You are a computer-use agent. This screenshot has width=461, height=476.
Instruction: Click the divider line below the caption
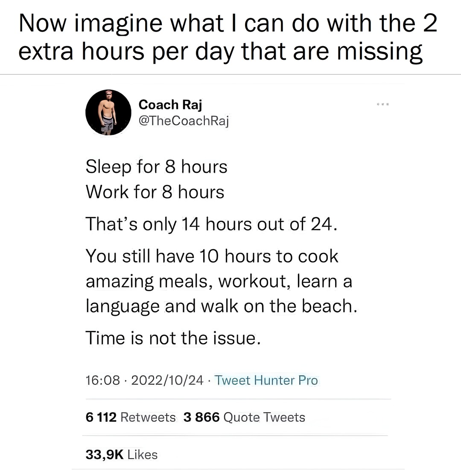point(230,74)
